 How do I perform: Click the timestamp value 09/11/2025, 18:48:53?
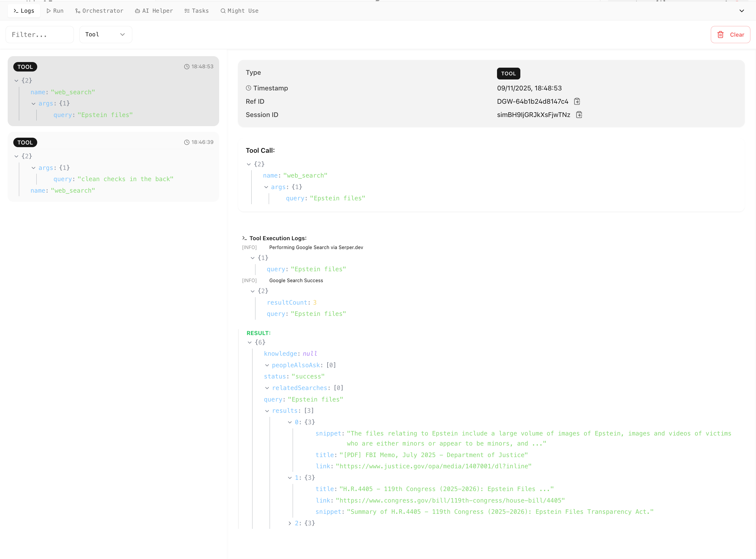529,88
